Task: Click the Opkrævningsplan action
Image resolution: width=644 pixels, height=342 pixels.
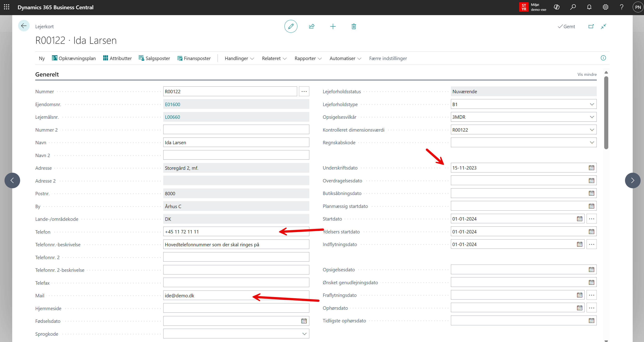Action: point(74,58)
